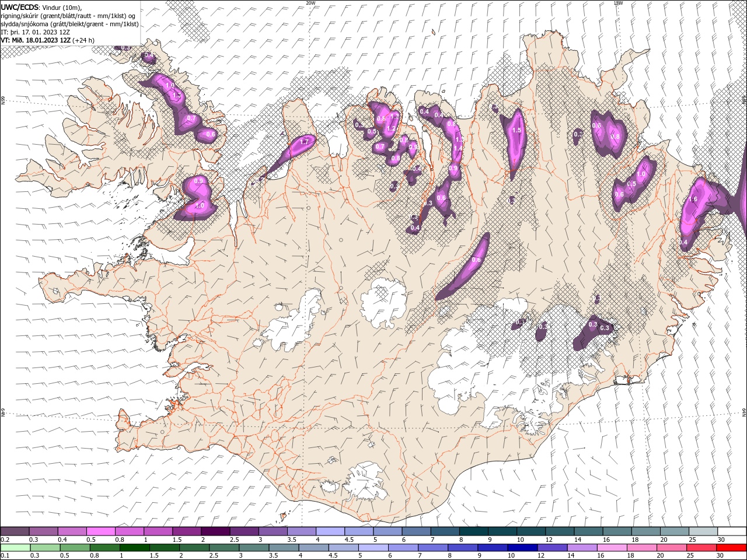Click the 64N latitude label on right edge
747x560 pixels.
744,412
